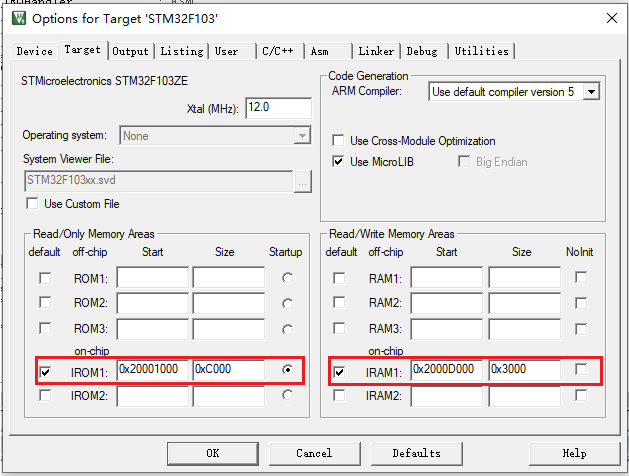
Task: Open the Operating system dropdown
Action: click(x=302, y=136)
